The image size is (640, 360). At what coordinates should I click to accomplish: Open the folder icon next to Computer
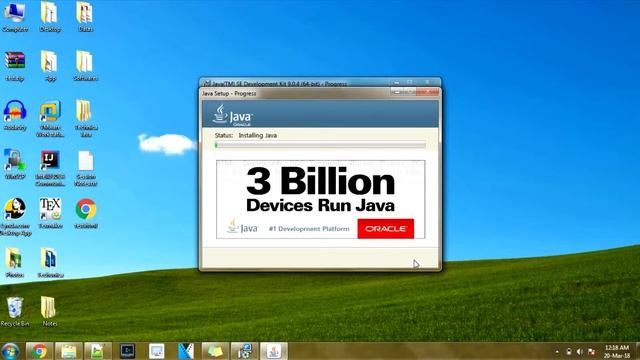pyautogui.click(x=50, y=16)
